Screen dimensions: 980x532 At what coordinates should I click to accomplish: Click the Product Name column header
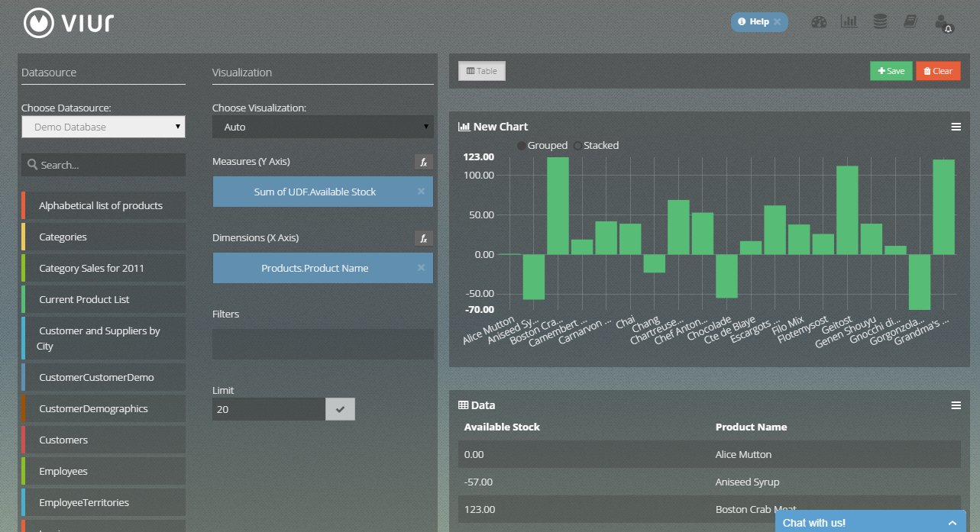751,427
